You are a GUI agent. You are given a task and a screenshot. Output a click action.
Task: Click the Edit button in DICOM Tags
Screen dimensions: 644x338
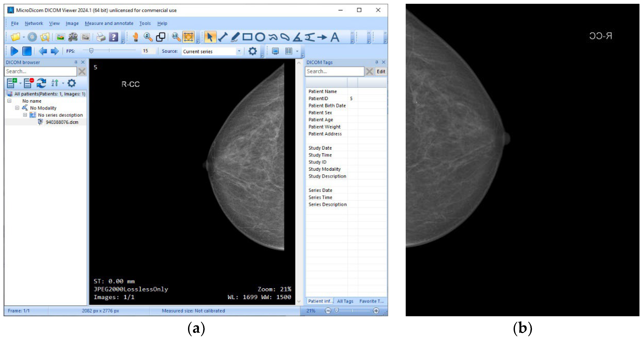[381, 71]
